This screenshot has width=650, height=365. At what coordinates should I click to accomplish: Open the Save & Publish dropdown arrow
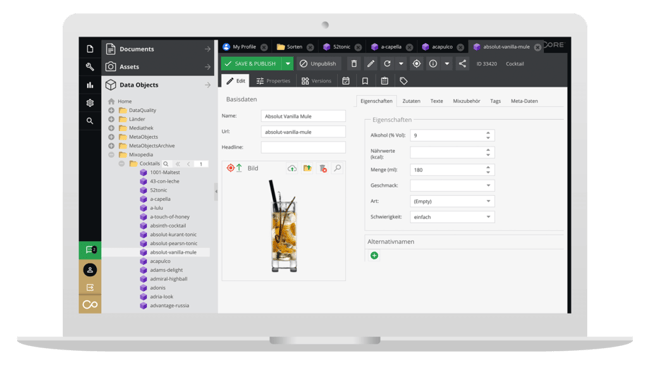(x=288, y=63)
